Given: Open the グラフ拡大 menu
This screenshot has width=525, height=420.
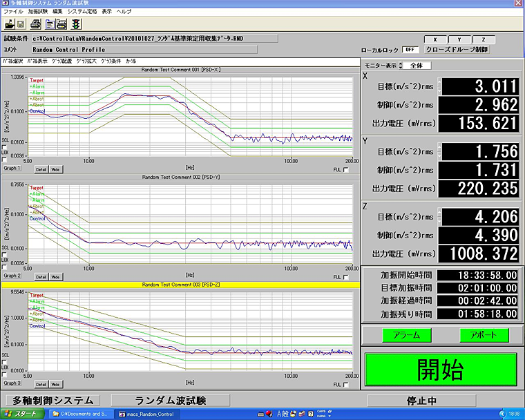Looking at the screenshot, I should 86,61.
